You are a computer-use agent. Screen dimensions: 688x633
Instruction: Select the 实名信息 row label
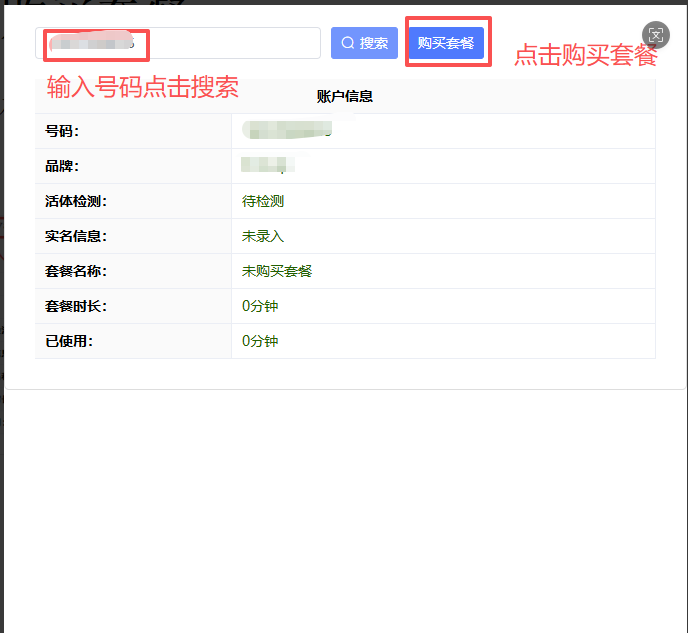point(76,236)
